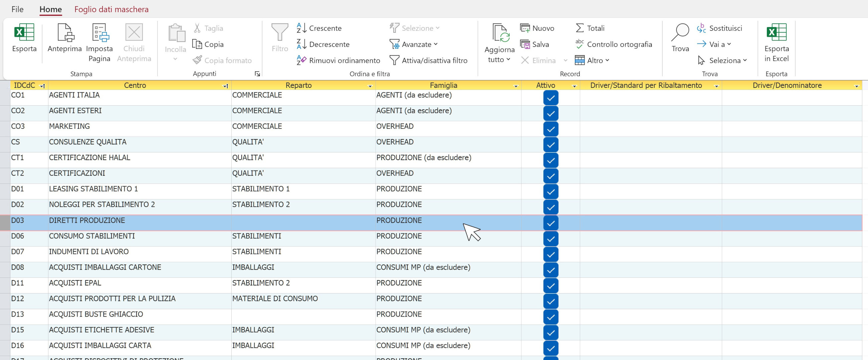Image resolution: width=868 pixels, height=360 pixels.
Task: Click Driver/Denominatore cell for CO1 row
Action: pos(792,98)
